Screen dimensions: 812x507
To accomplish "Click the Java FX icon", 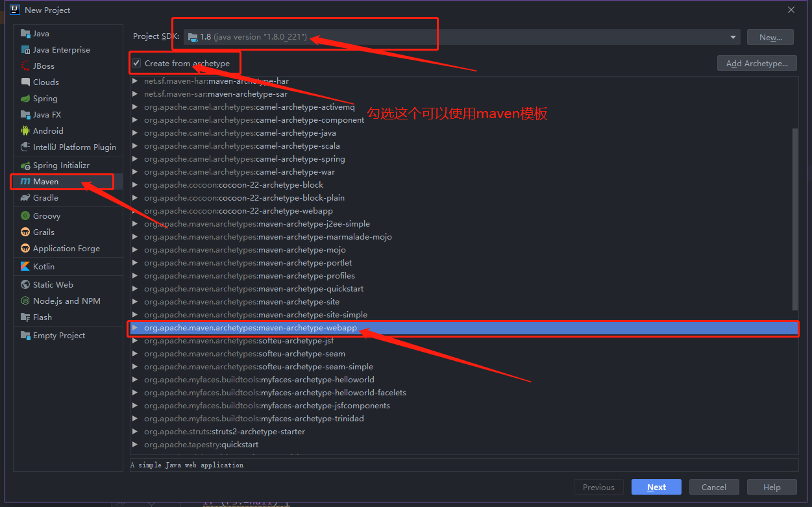I will (25, 115).
